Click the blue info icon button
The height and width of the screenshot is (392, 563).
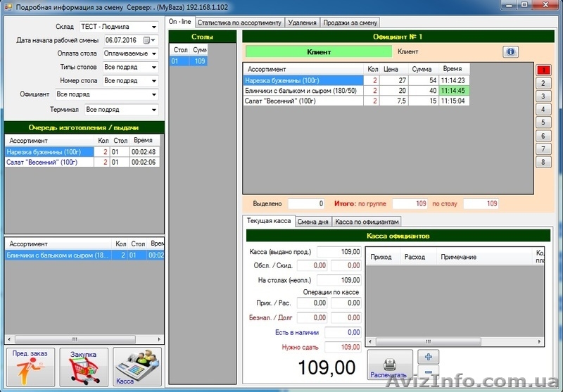click(510, 52)
